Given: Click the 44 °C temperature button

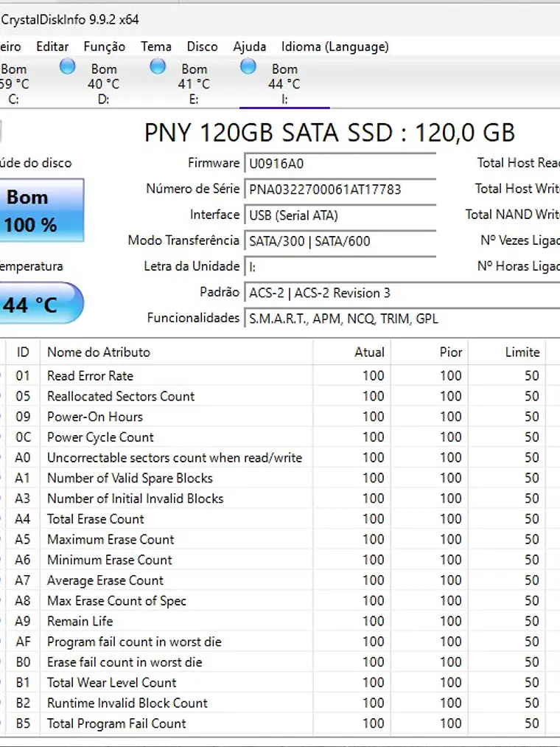Looking at the screenshot, I should (41, 304).
